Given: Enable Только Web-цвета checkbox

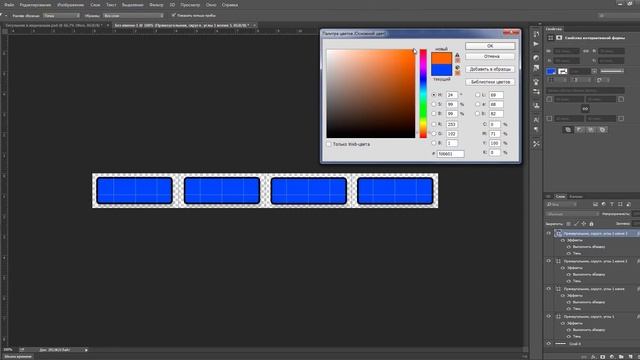Looking at the screenshot, I should pyautogui.click(x=329, y=144).
